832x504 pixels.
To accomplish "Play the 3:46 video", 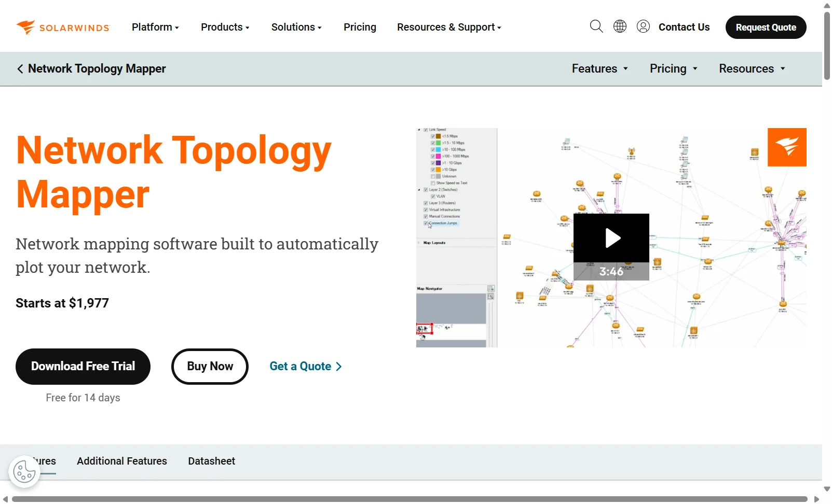I will point(611,238).
